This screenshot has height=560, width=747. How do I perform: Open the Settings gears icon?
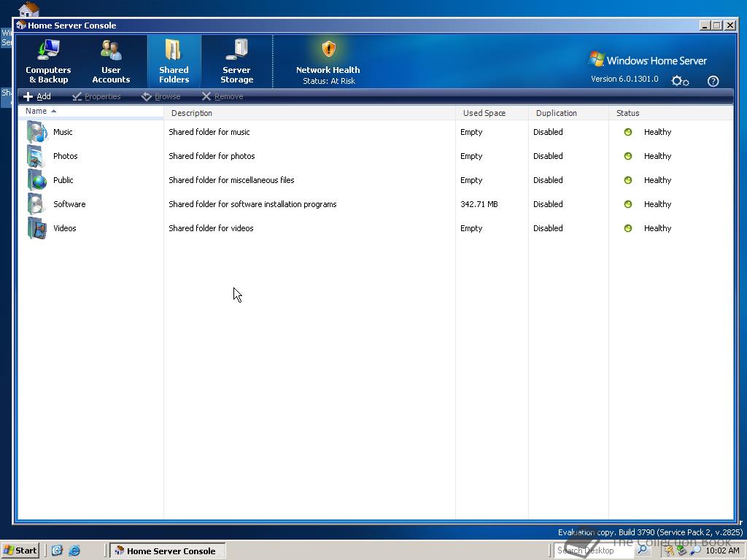click(x=680, y=81)
